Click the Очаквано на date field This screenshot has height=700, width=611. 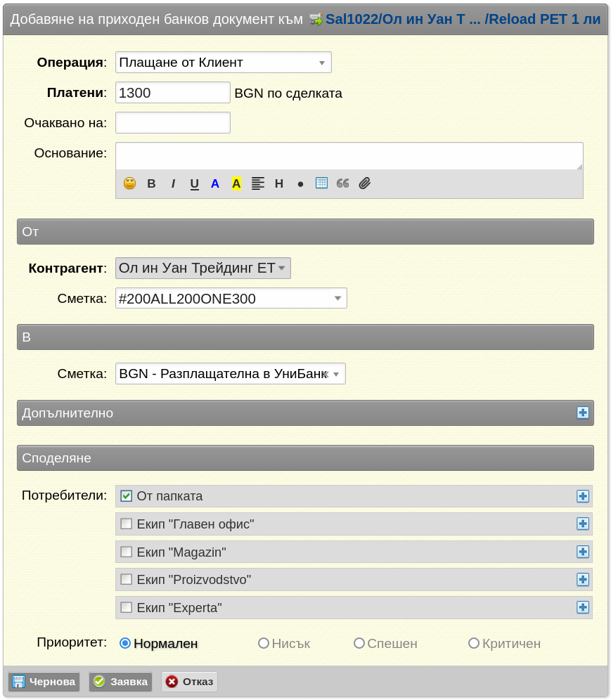pos(173,123)
